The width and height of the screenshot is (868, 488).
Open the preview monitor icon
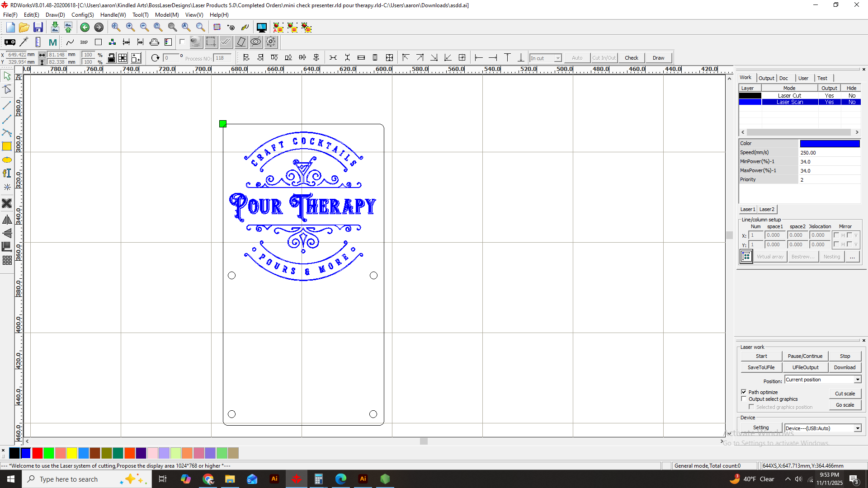261,28
